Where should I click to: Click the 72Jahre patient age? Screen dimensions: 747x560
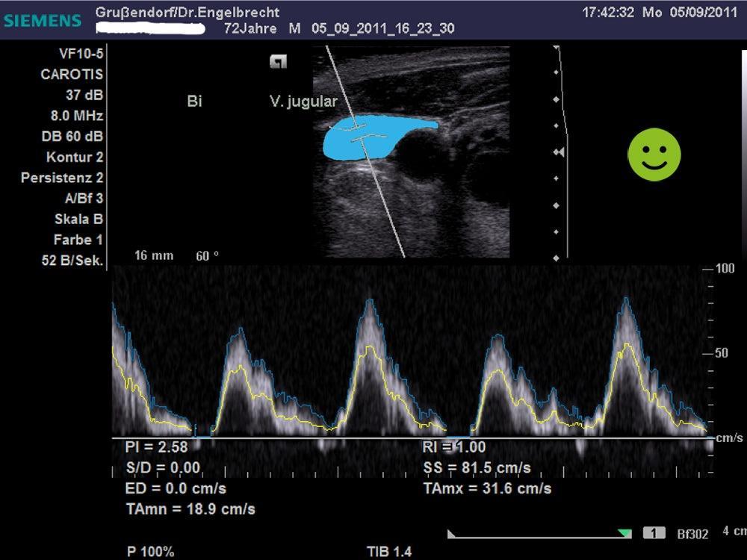tap(250, 28)
